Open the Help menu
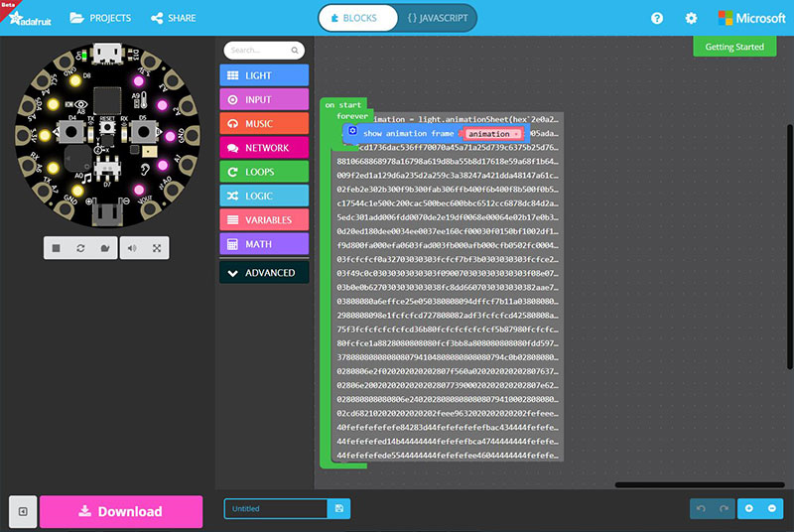This screenshot has width=794, height=532. point(657,18)
